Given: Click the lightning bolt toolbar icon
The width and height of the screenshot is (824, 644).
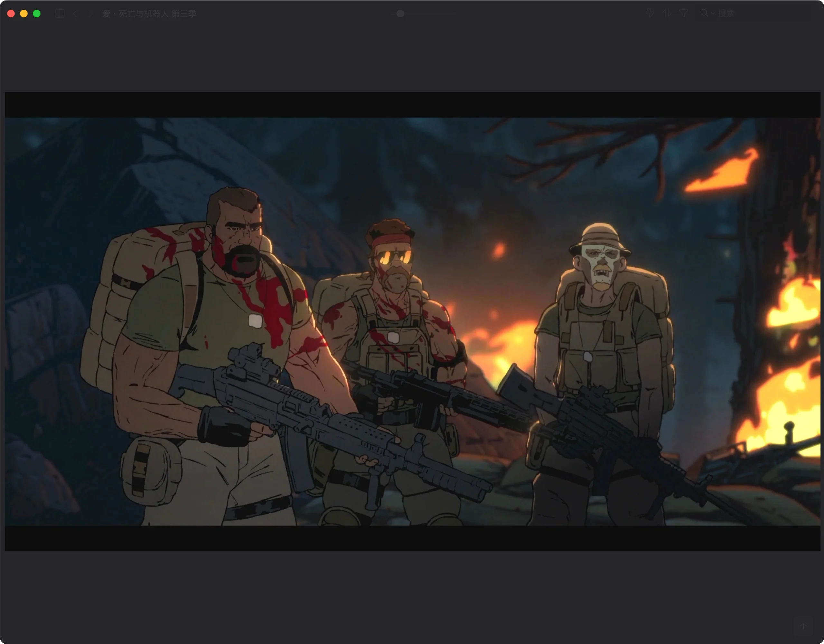Looking at the screenshot, I should tap(650, 14).
